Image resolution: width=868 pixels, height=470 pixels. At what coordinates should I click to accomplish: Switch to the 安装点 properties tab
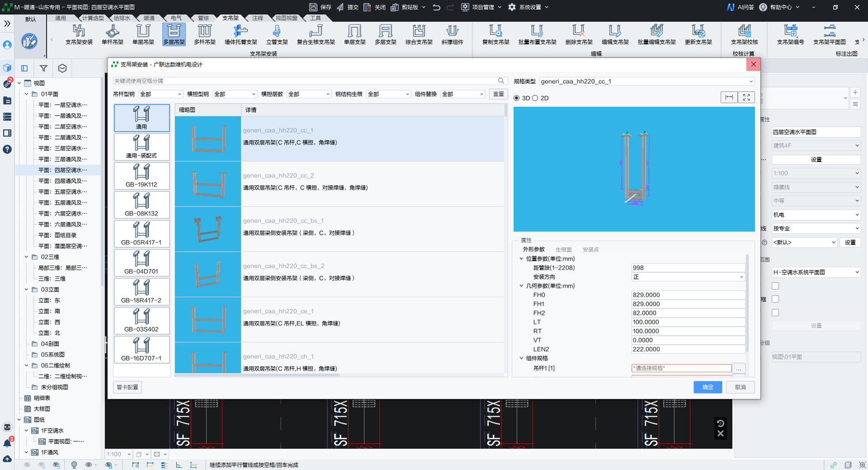[590, 250]
